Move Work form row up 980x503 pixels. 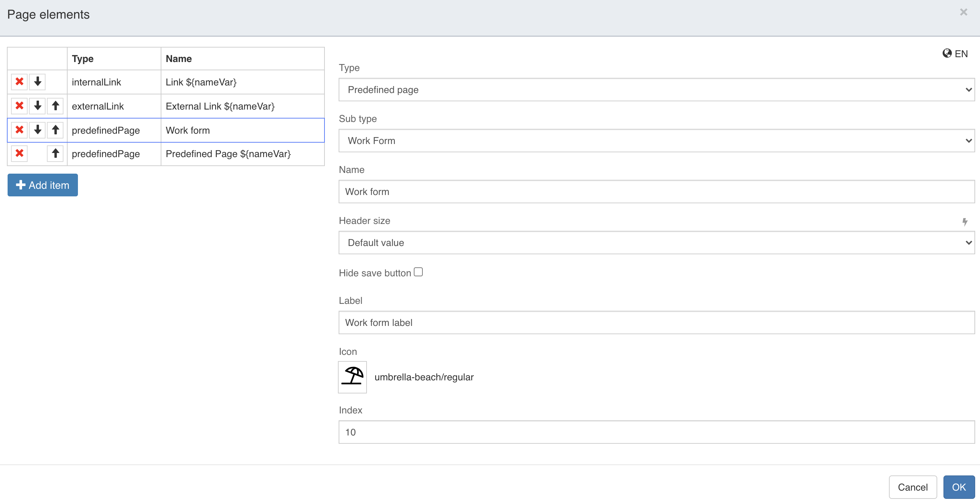tap(55, 130)
